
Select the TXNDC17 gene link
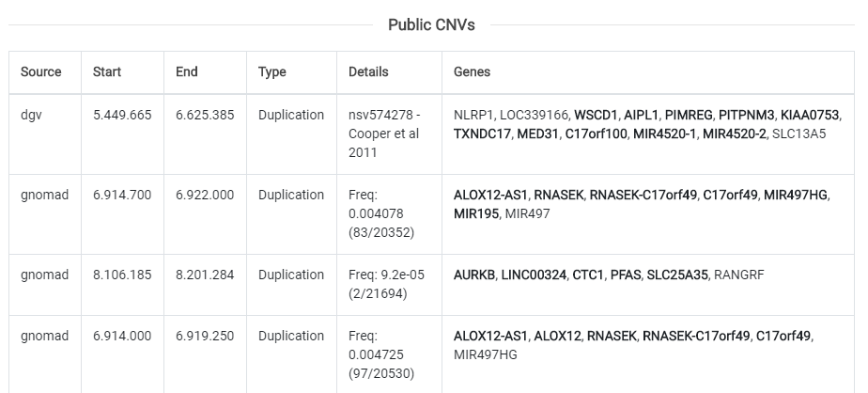(482, 134)
